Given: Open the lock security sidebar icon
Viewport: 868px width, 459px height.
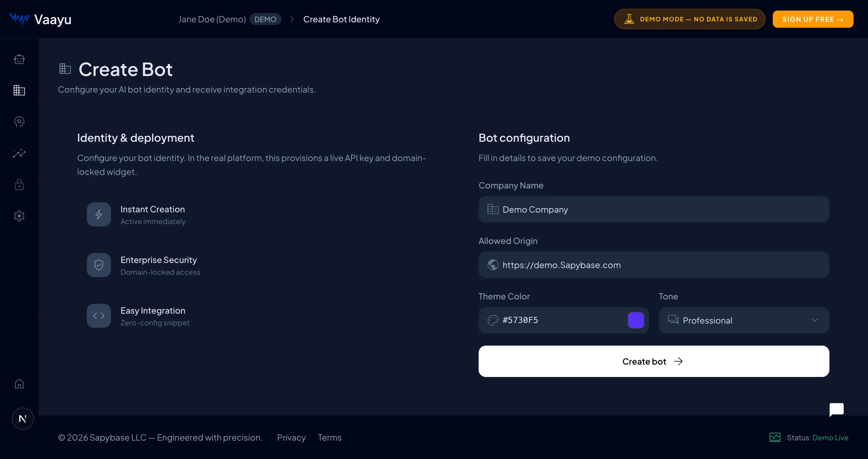Looking at the screenshot, I should click(19, 185).
